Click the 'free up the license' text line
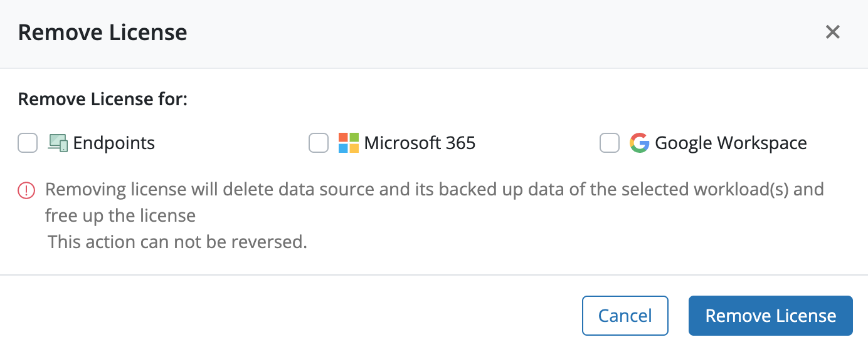868x352 pixels. [120, 216]
